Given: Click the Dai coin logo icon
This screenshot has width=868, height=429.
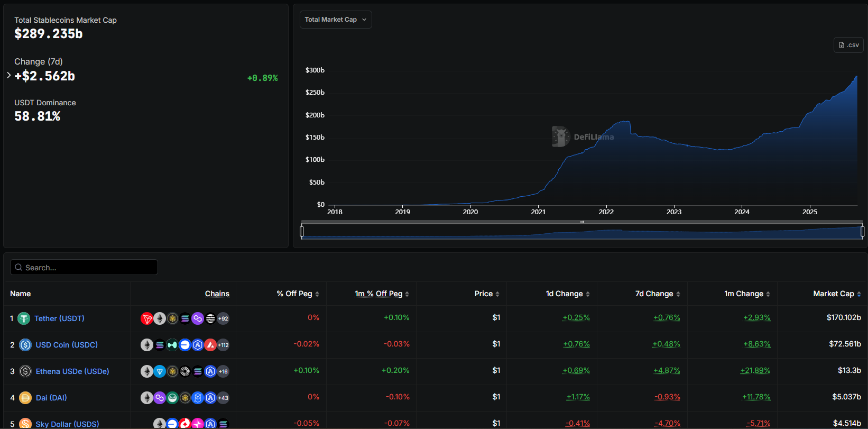Looking at the screenshot, I should tap(25, 398).
